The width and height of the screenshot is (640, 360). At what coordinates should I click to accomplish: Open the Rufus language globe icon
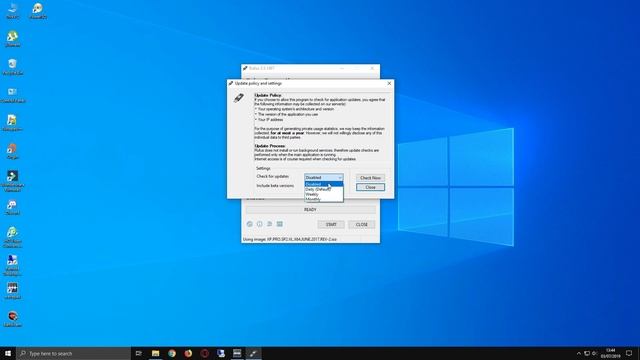(x=250, y=224)
